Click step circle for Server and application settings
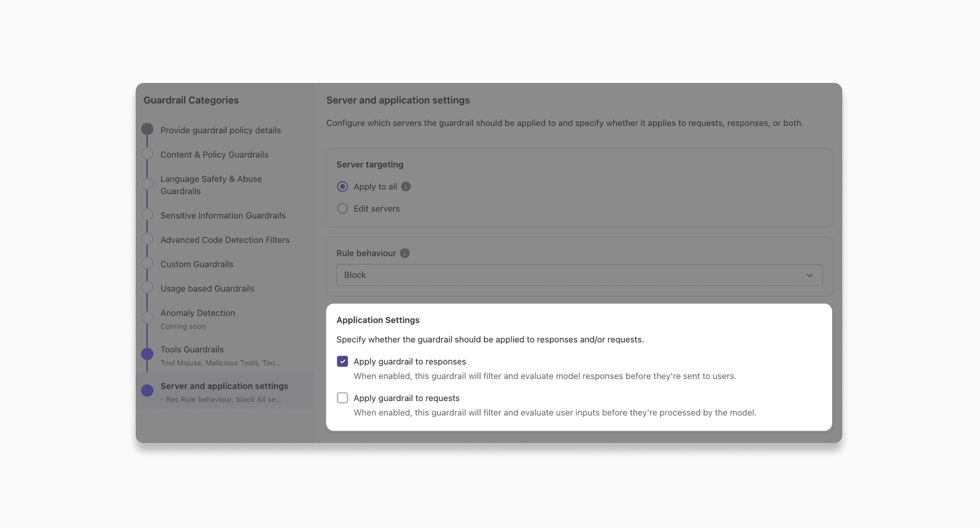980x528 pixels. (x=147, y=390)
